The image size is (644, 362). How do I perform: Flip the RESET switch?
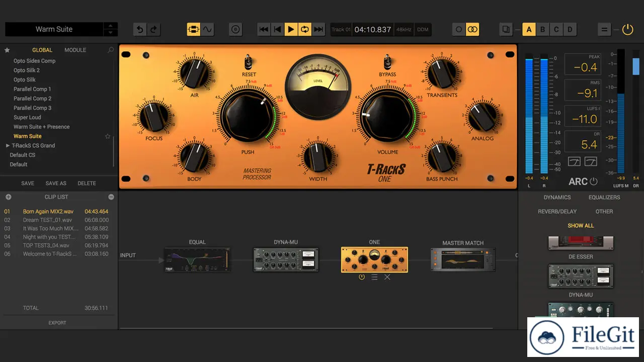tap(248, 62)
